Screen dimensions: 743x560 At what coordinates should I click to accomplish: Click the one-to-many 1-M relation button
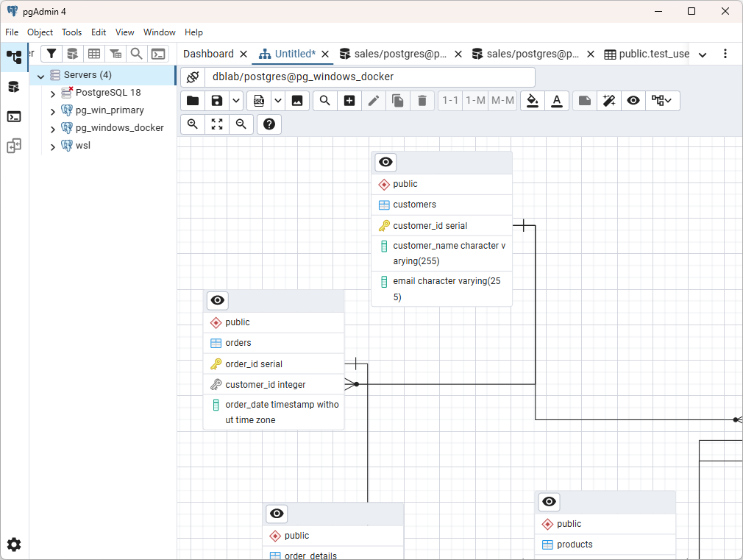point(475,101)
